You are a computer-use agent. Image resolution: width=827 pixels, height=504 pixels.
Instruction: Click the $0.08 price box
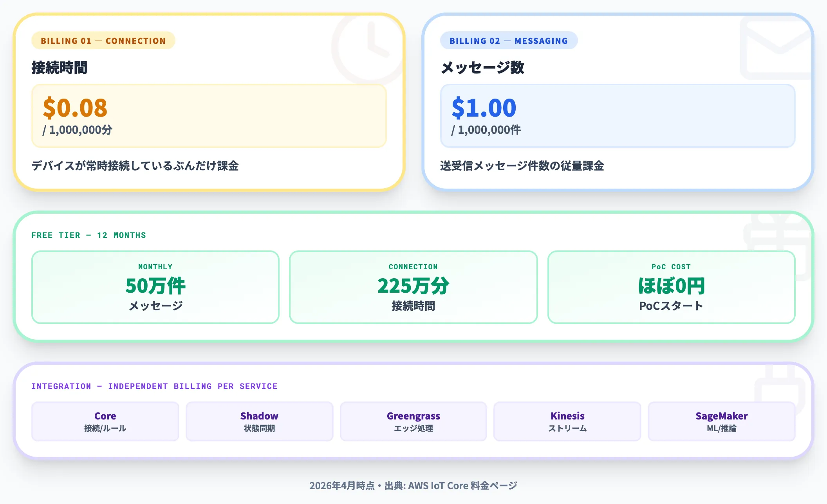pyautogui.click(x=209, y=116)
